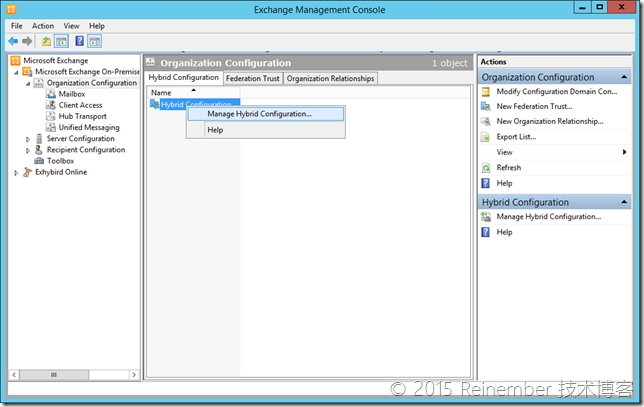Switch to the Organization Relationships tab

coord(330,78)
